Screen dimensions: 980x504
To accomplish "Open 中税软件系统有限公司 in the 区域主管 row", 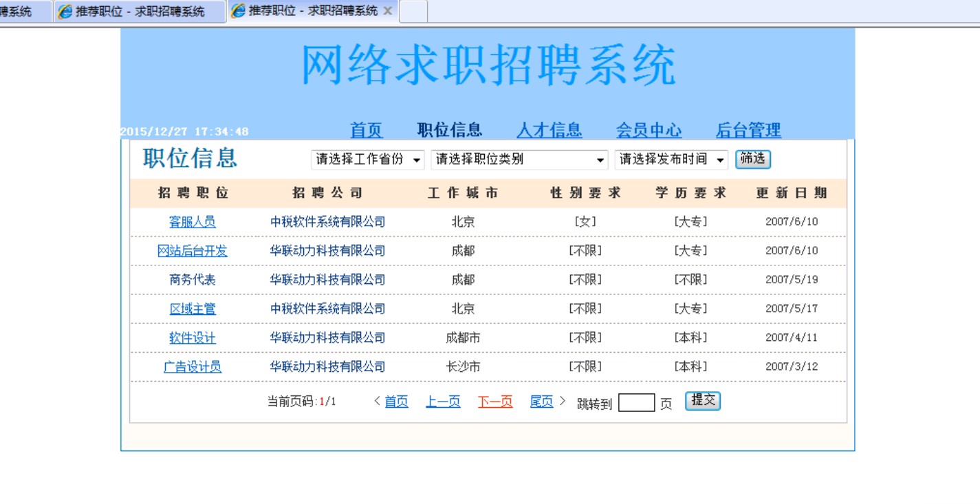I will (x=327, y=309).
